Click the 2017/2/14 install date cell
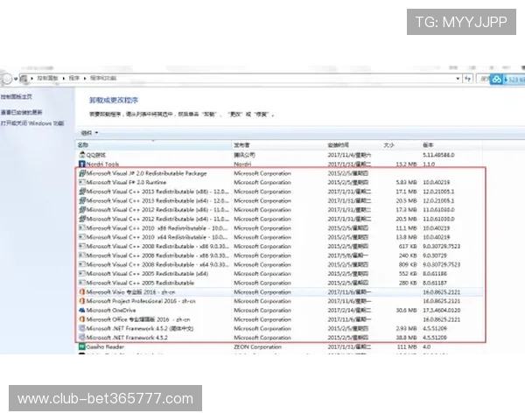525x420 pixels. 349,310
